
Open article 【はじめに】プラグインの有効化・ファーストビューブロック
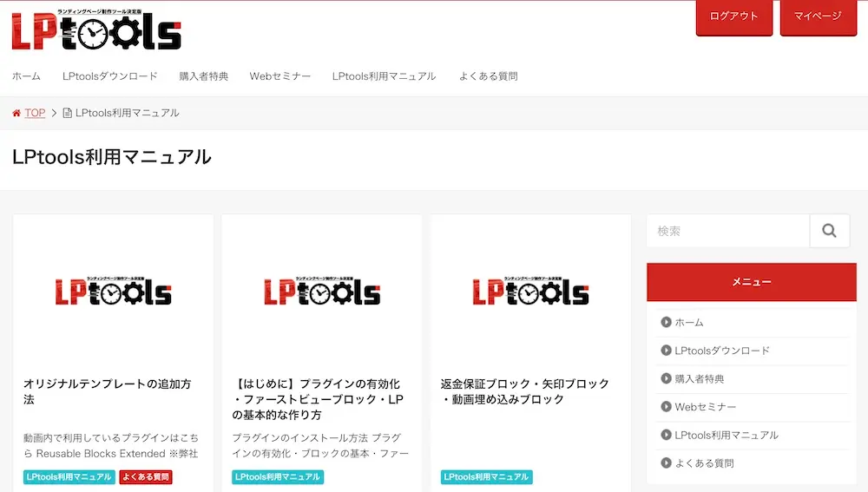click(318, 399)
